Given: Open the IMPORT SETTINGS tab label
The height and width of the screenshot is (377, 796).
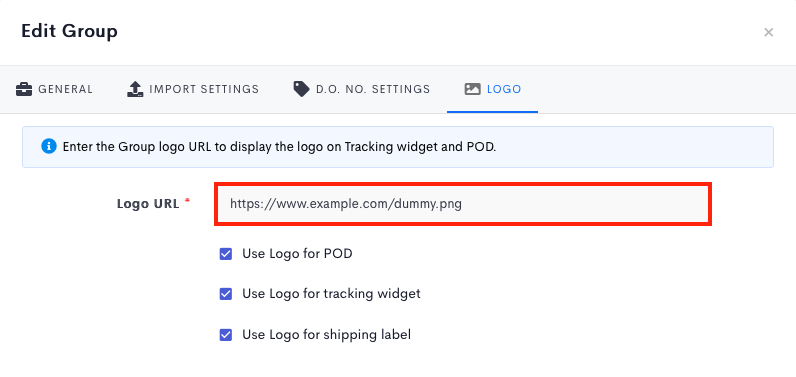Looking at the screenshot, I should point(204,89).
